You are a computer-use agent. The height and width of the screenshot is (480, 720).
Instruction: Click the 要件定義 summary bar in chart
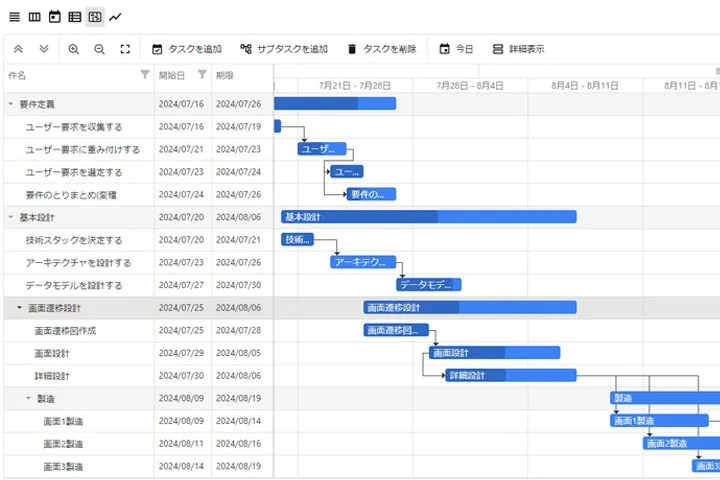click(335, 103)
